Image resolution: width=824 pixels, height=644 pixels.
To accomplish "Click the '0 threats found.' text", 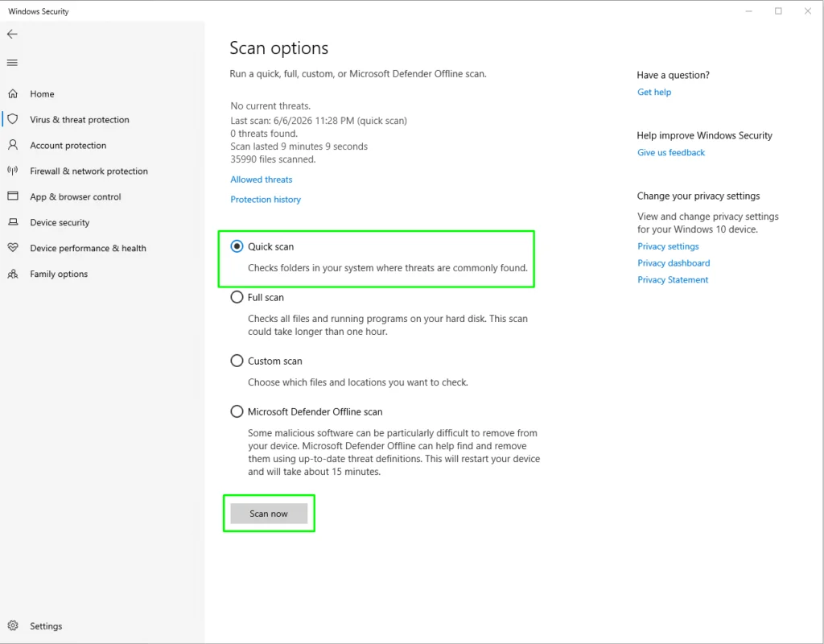I will pyautogui.click(x=264, y=134).
